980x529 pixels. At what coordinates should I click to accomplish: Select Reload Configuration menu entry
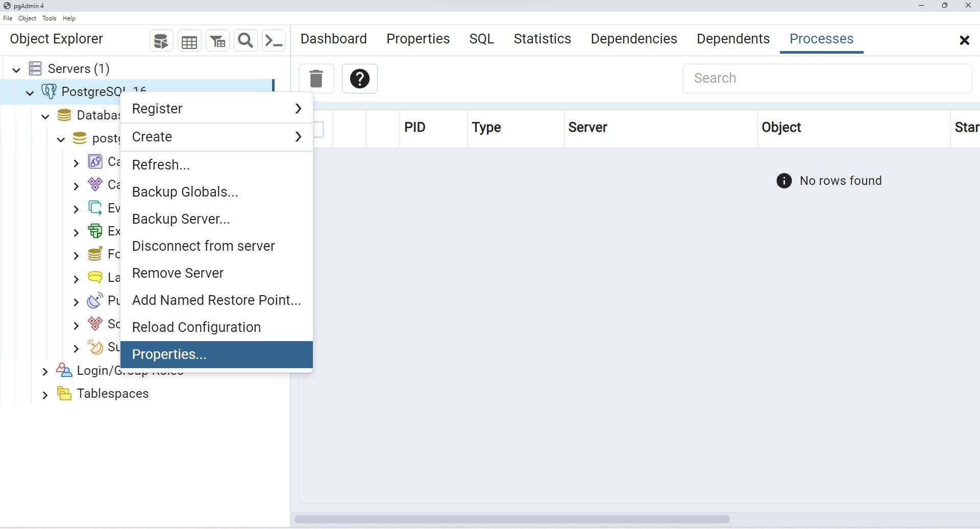pyautogui.click(x=196, y=327)
